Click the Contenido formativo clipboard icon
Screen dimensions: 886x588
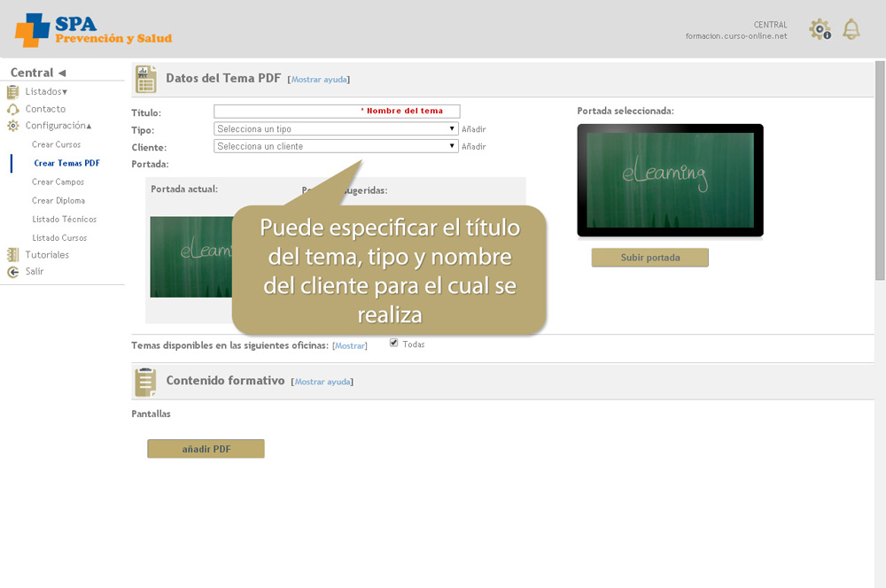[x=146, y=382]
